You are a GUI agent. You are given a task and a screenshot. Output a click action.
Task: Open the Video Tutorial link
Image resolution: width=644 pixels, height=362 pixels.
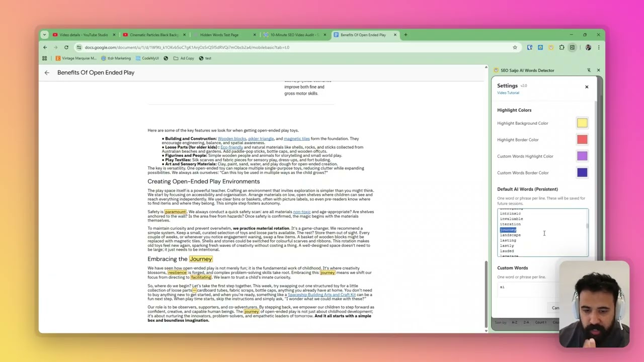point(508,93)
